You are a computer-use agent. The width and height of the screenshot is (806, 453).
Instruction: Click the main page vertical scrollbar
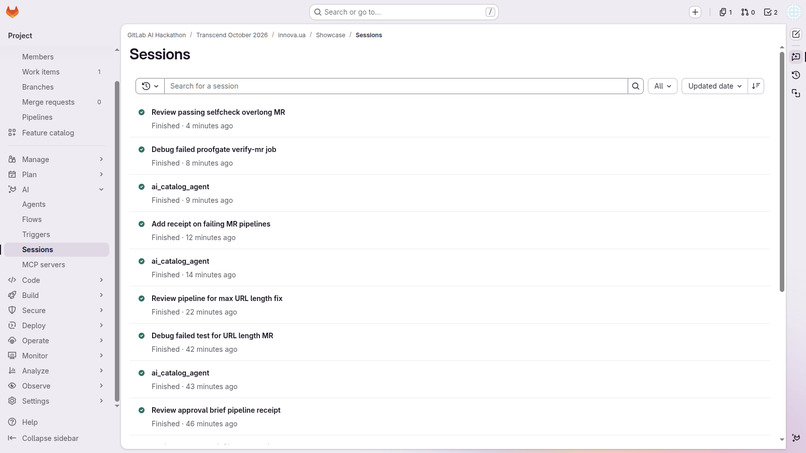(x=782, y=172)
